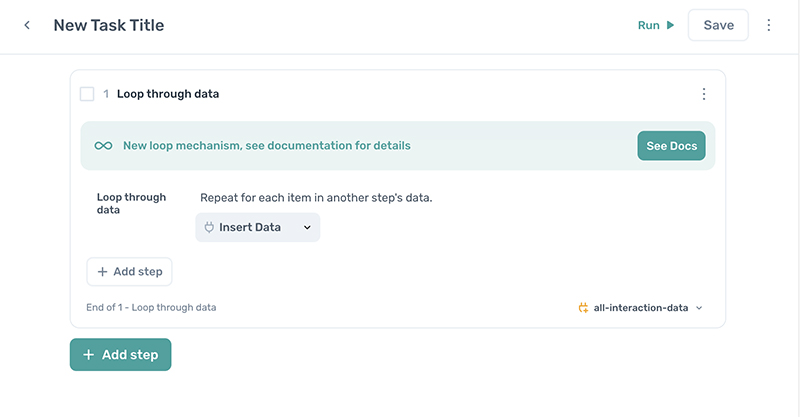Image resolution: width=800 pixels, height=417 pixels.
Task: Go back using the left arrow
Action: coord(27,26)
